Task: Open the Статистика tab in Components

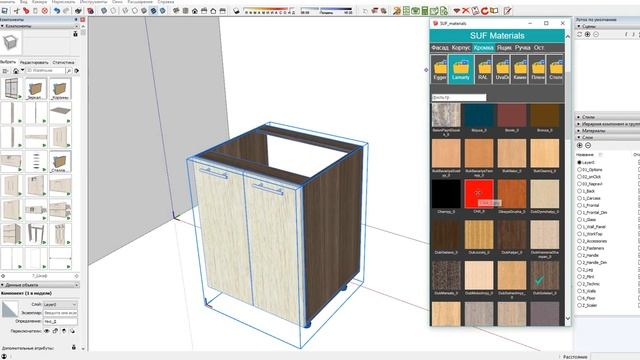Action: click(63, 62)
